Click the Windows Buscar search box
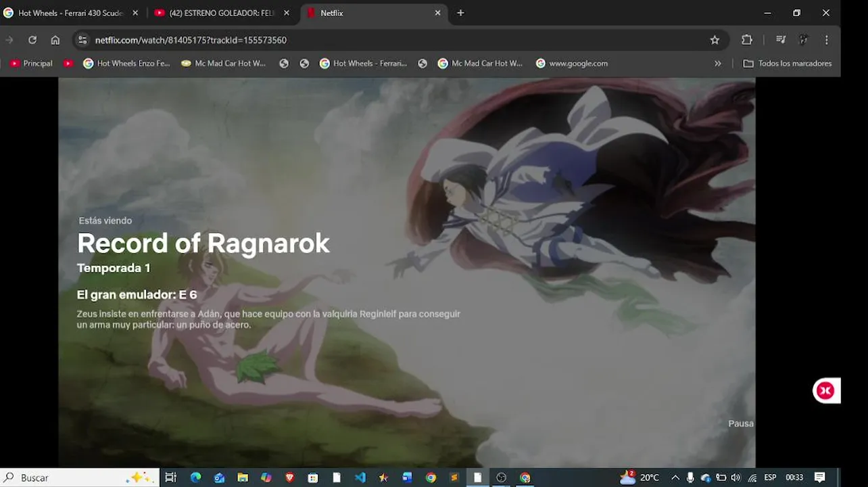This screenshot has height=487, width=868. (x=80, y=478)
